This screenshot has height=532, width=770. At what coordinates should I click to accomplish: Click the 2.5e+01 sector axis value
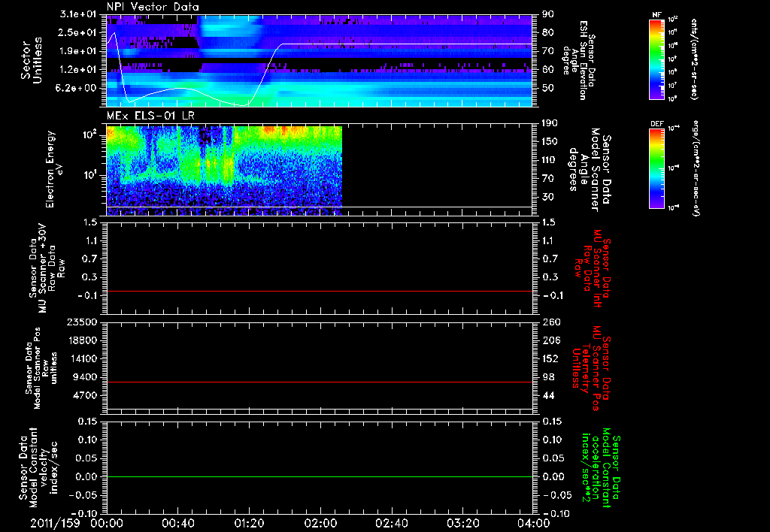tap(77, 32)
